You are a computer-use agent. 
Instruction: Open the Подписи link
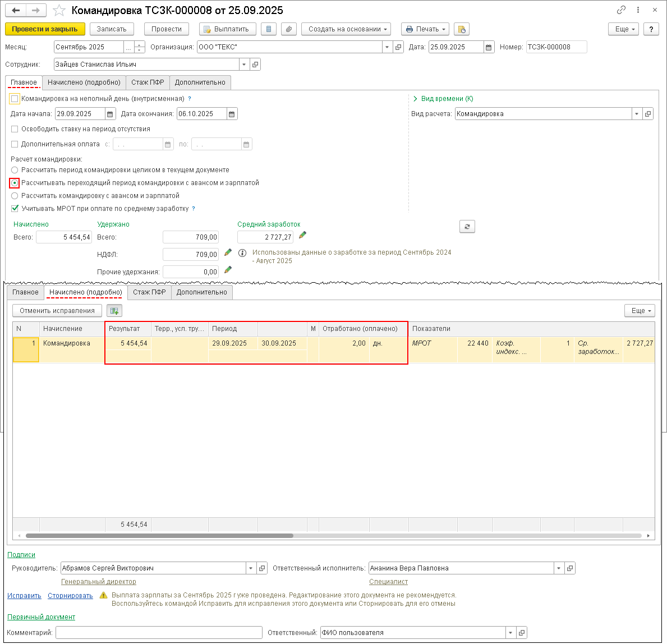tap(21, 555)
